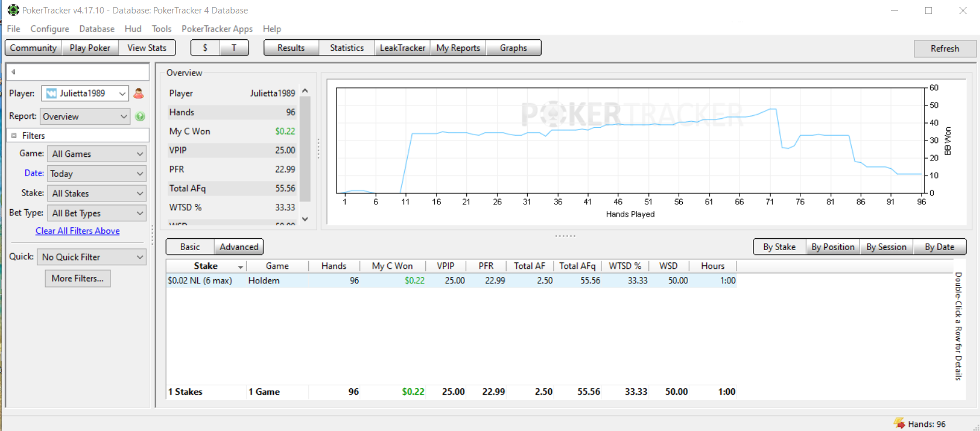The width and height of the screenshot is (980, 431).
Task: Click the Game column header
Action: pos(277,266)
